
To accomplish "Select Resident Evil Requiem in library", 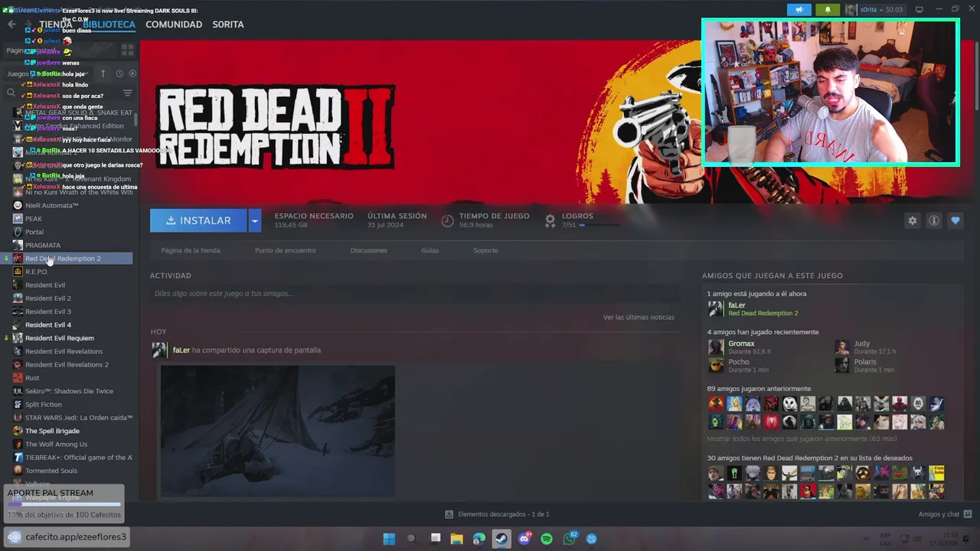I will tap(60, 338).
